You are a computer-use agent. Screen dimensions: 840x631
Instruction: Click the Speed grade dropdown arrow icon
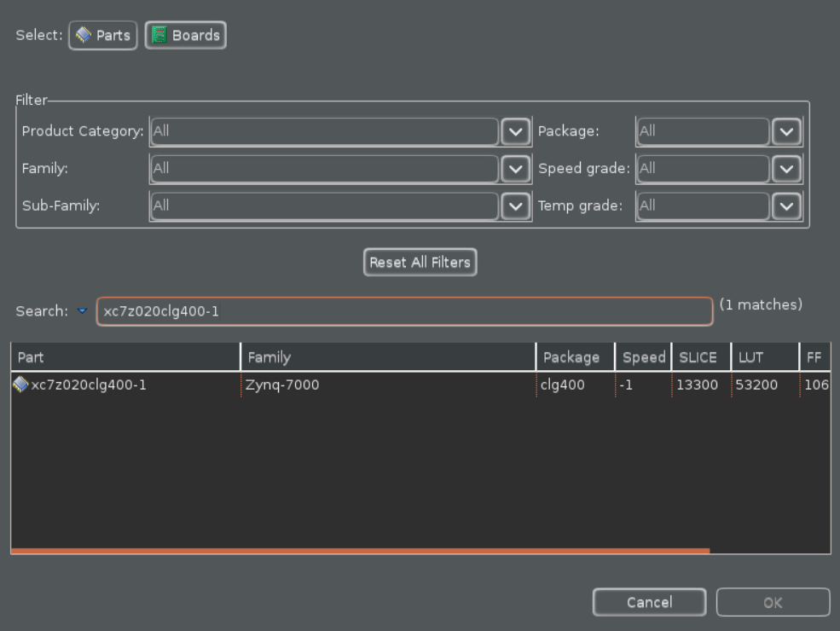pyautogui.click(x=786, y=169)
